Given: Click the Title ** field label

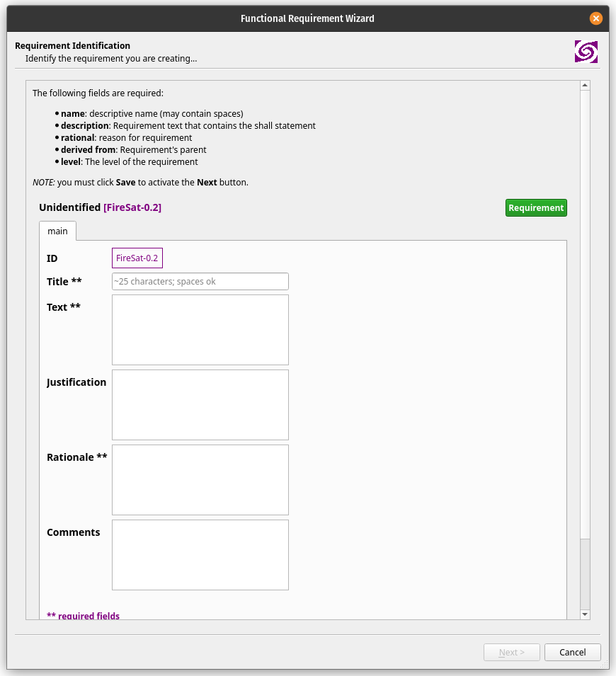Looking at the screenshot, I should 64,282.
